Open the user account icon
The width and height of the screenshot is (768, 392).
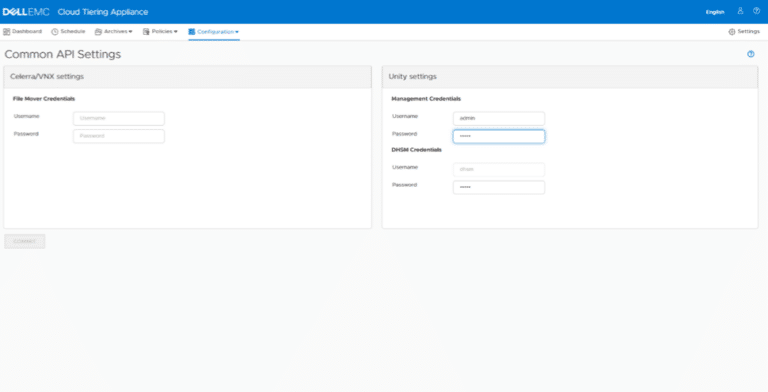(740, 11)
